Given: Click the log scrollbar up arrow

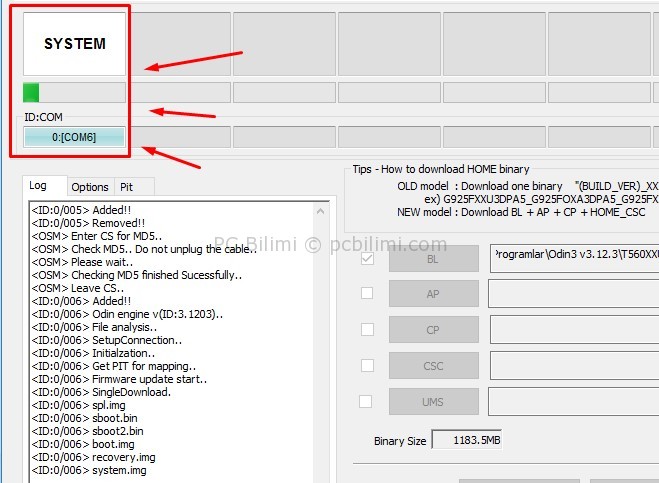Looking at the screenshot, I should pyautogui.click(x=320, y=210).
